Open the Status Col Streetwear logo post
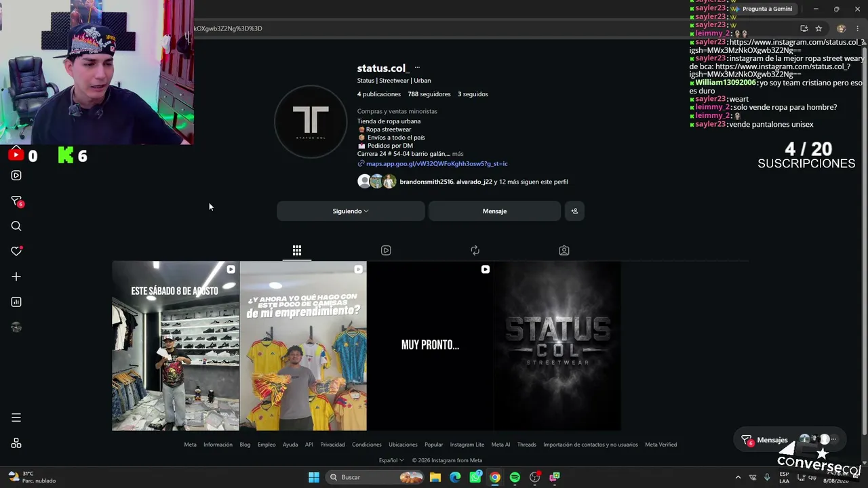 pos(557,346)
